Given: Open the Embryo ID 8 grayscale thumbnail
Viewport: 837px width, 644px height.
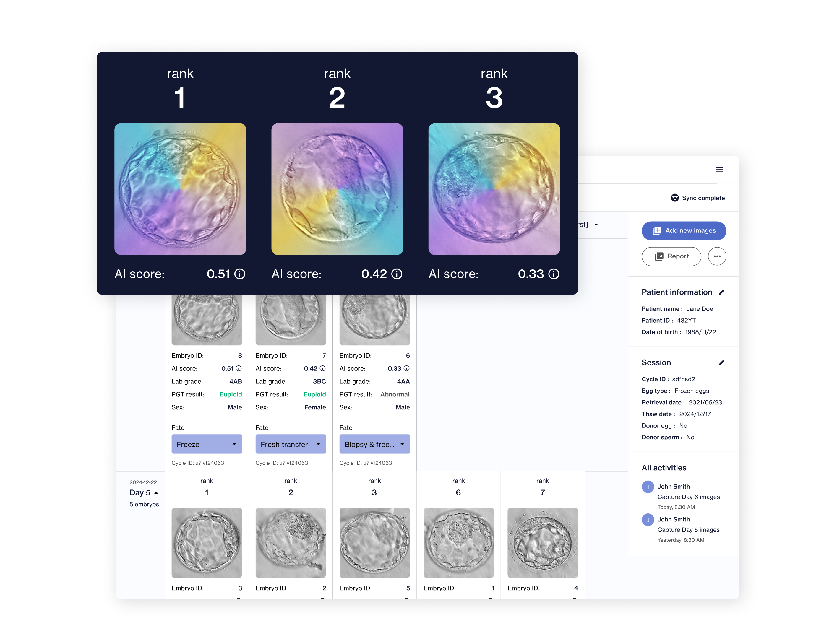Looking at the screenshot, I should [207, 320].
